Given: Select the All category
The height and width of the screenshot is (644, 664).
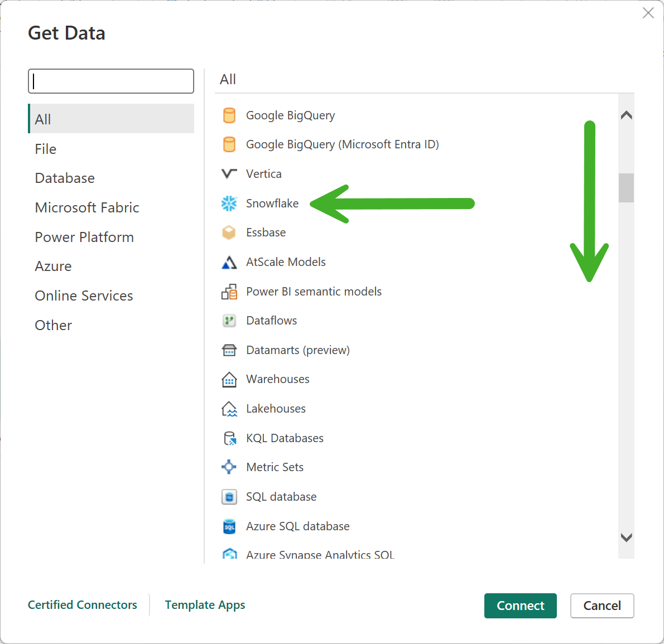Looking at the screenshot, I should (x=111, y=119).
